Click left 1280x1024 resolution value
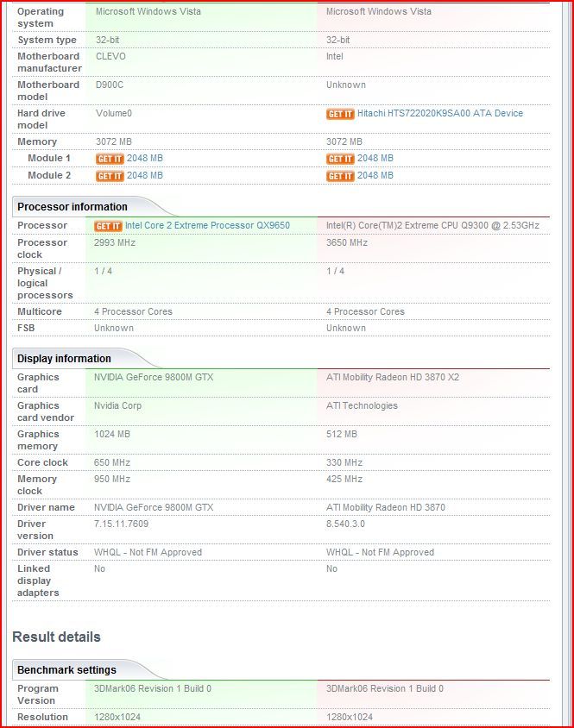 pyautogui.click(x=117, y=717)
